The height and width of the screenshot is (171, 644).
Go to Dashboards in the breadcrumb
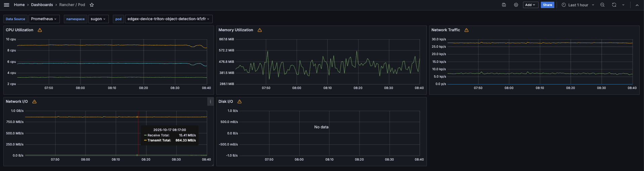pyautogui.click(x=42, y=5)
